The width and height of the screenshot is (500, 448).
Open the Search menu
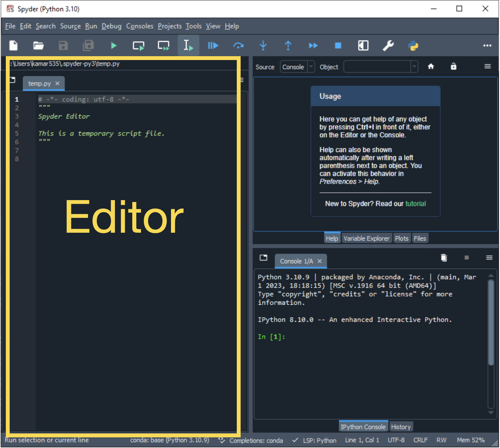[45, 26]
